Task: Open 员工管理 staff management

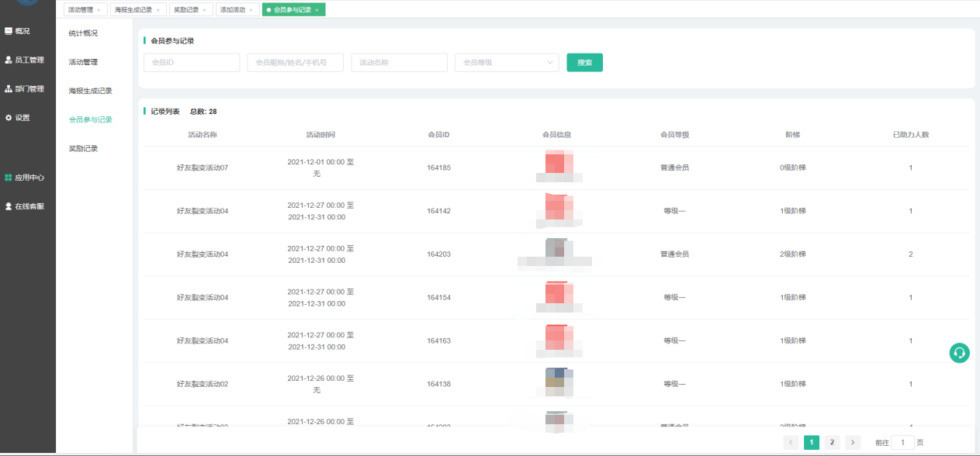Action: [x=24, y=60]
